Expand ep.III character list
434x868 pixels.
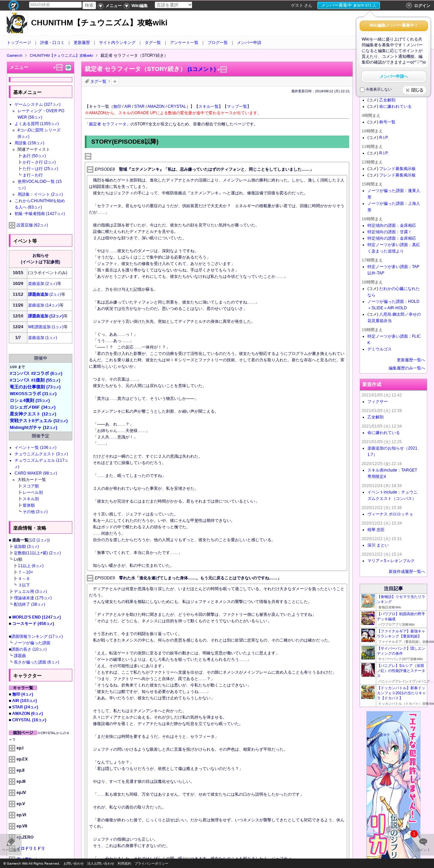12,781
